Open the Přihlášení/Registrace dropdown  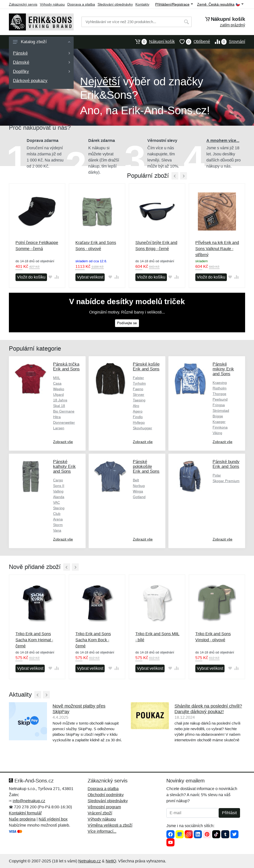[174, 4]
